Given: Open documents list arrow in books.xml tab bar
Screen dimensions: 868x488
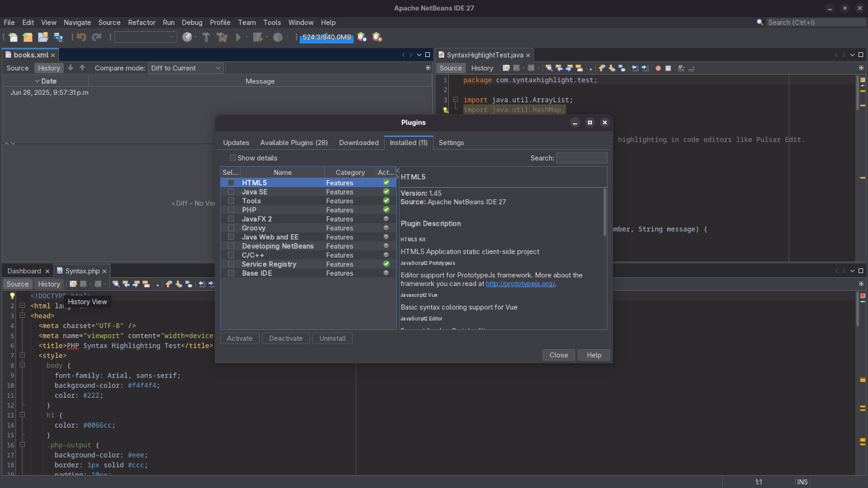Looking at the screenshot, I should pos(420,55).
